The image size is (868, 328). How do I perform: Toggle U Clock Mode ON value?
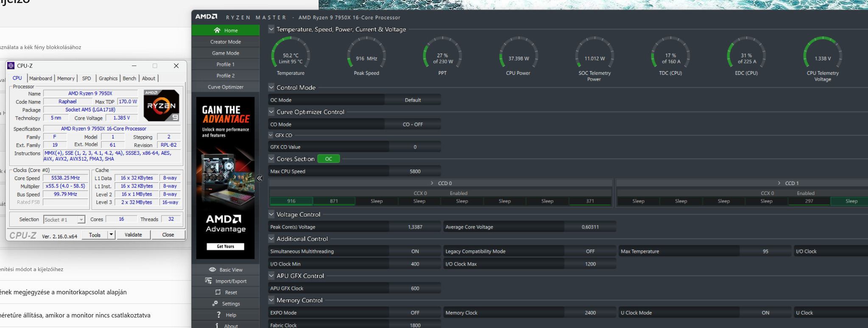tap(765, 313)
